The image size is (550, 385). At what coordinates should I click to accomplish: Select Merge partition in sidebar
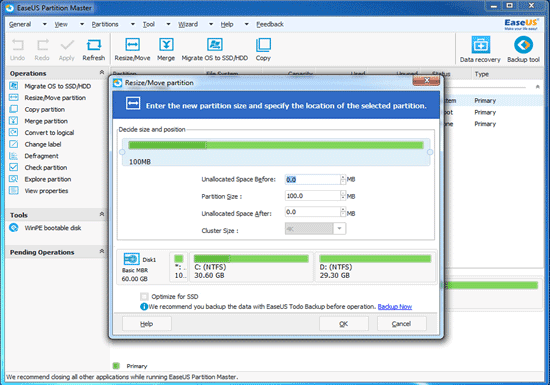pyautogui.click(x=46, y=121)
